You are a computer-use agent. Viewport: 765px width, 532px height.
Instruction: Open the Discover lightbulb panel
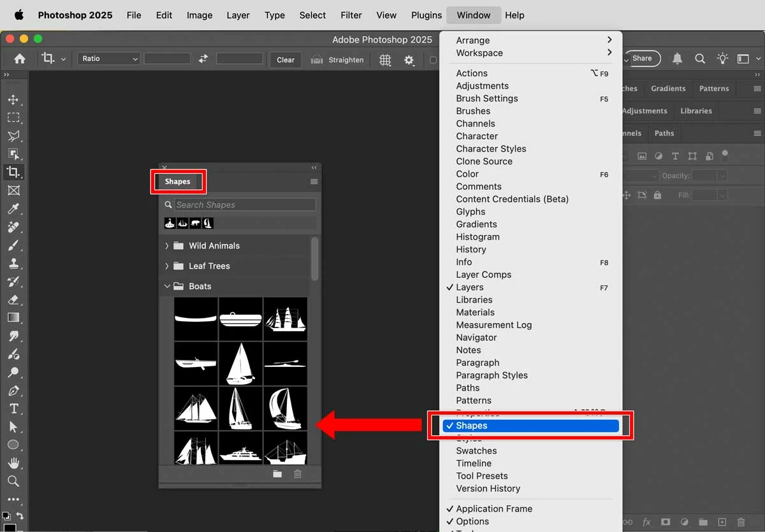[722, 59]
